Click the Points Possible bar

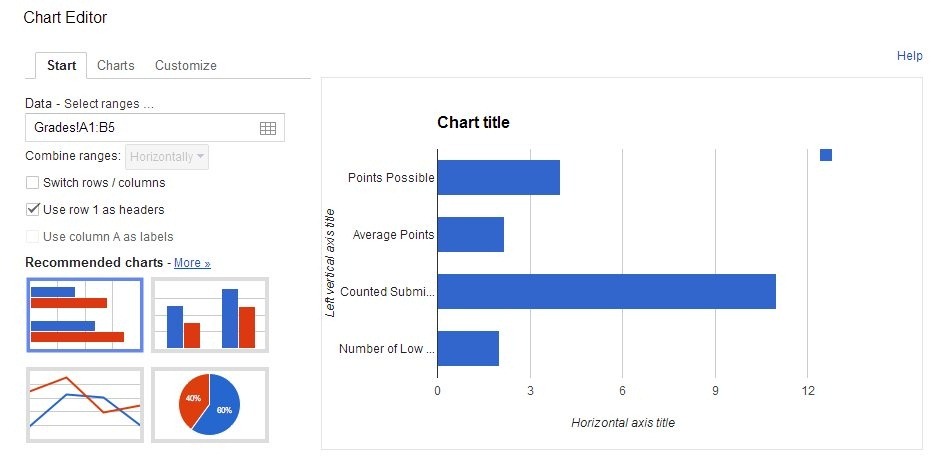[498, 177]
